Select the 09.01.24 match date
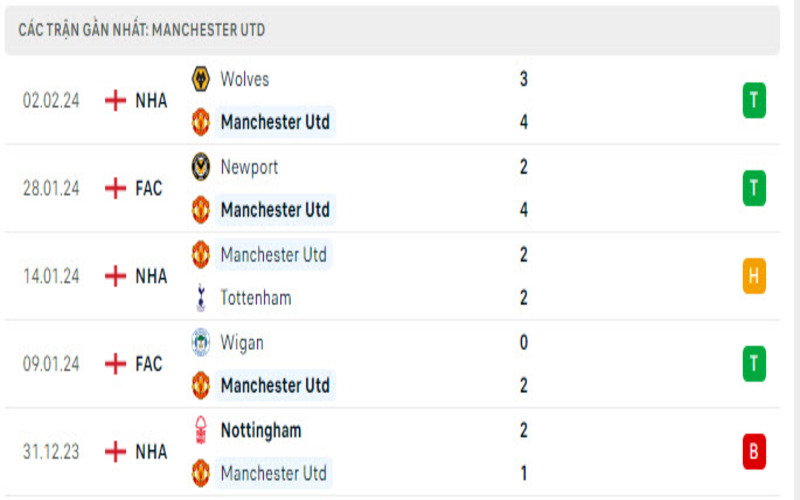Image resolution: width=800 pixels, height=500 pixels. 51,364
